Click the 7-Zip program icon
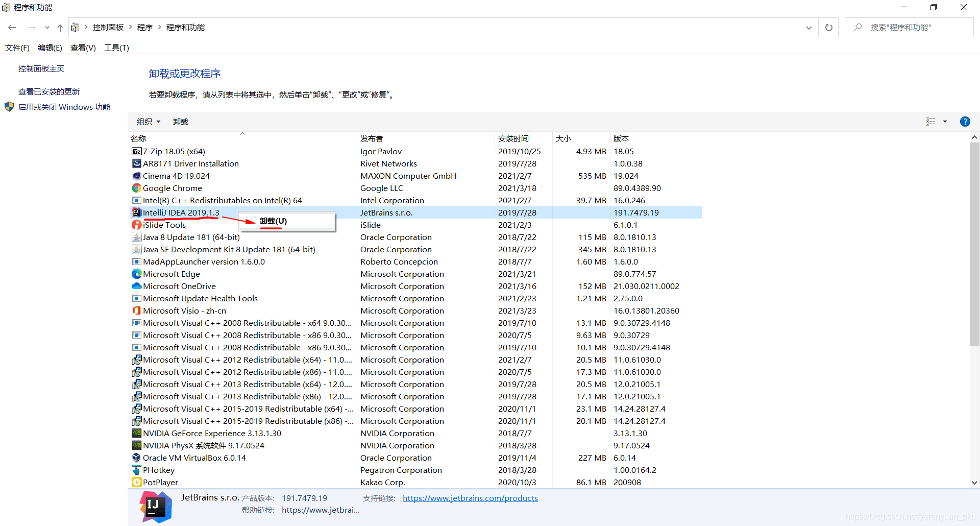 136,151
